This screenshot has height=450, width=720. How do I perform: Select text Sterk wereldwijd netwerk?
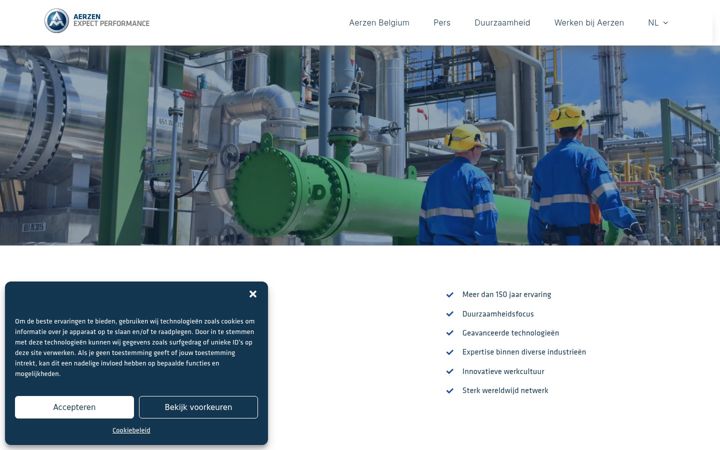tap(505, 391)
